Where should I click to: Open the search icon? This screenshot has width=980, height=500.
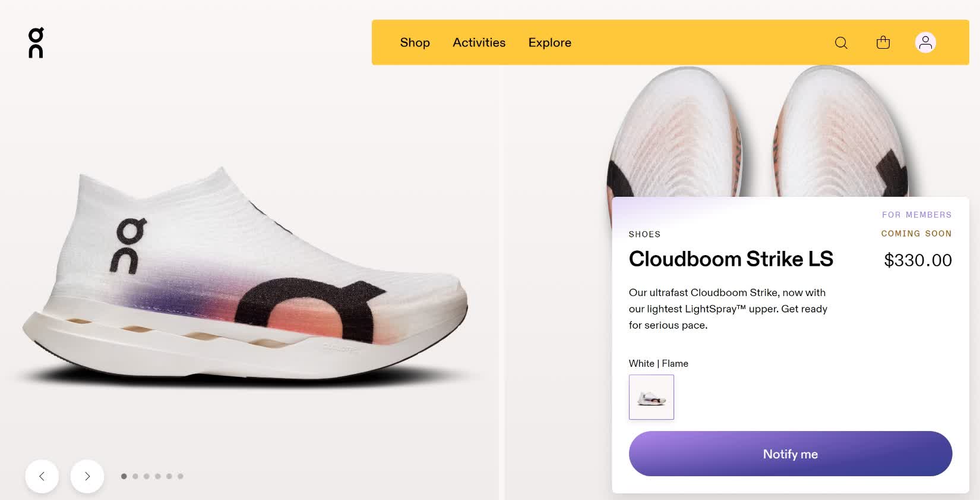(x=841, y=43)
